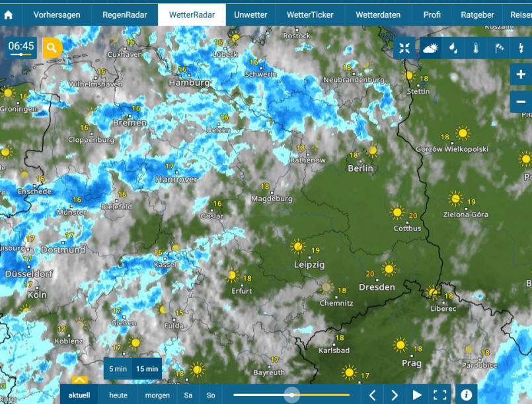The height and width of the screenshot is (404, 532).
Task: Toggle the 15 min interval
Action: click(x=147, y=369)
